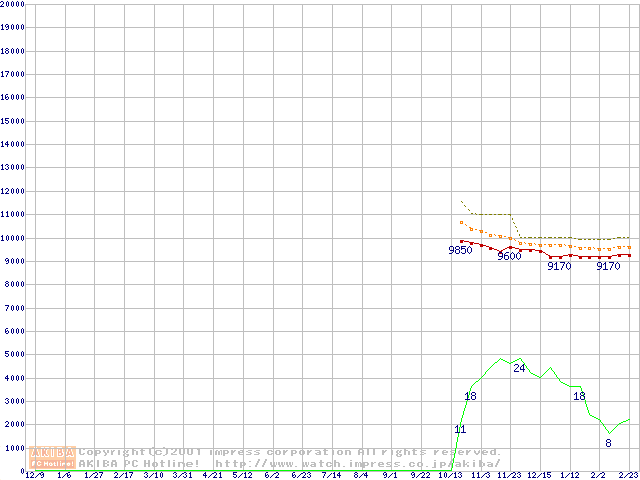Click the first orange dotted line marker

[x=461, y=222]
